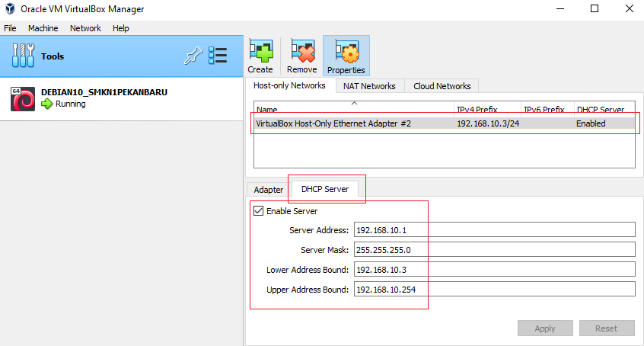Open the Tools list menu icon

(x=217, y=56)
